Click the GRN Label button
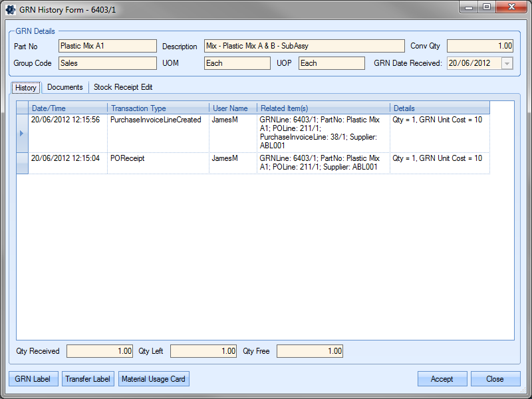 [33, 378]
